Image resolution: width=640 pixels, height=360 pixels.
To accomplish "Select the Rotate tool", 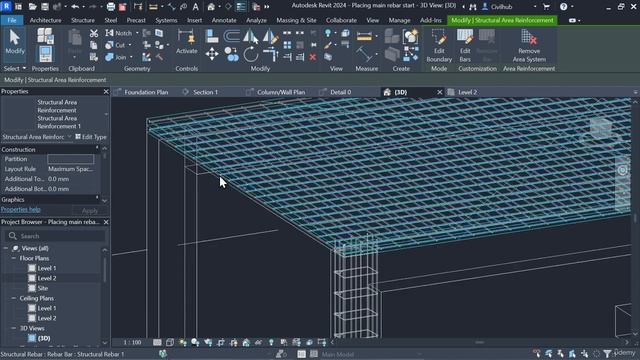I will click(x=251, y=54).
